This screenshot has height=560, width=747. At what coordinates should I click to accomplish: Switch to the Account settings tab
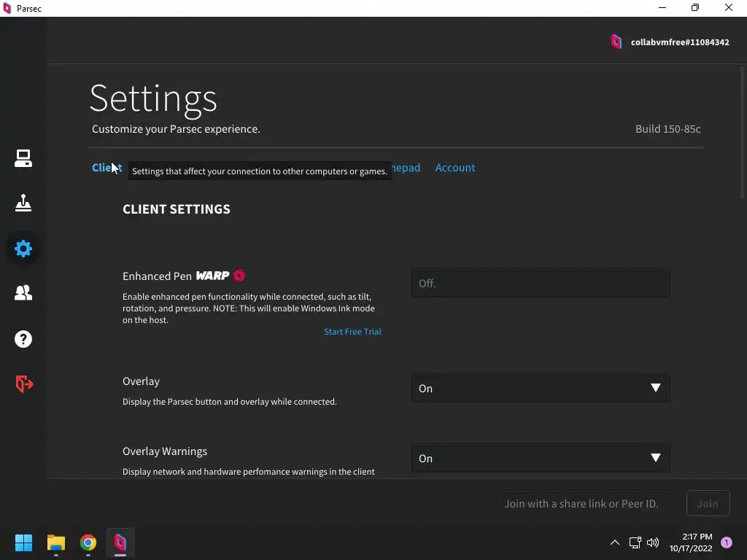pyautogui.click(x=454, y=168)
